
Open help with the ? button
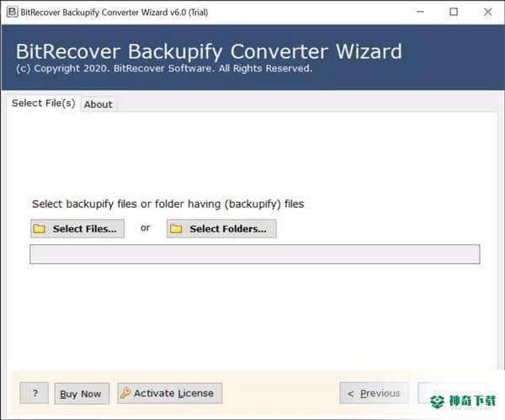(35, 393)
